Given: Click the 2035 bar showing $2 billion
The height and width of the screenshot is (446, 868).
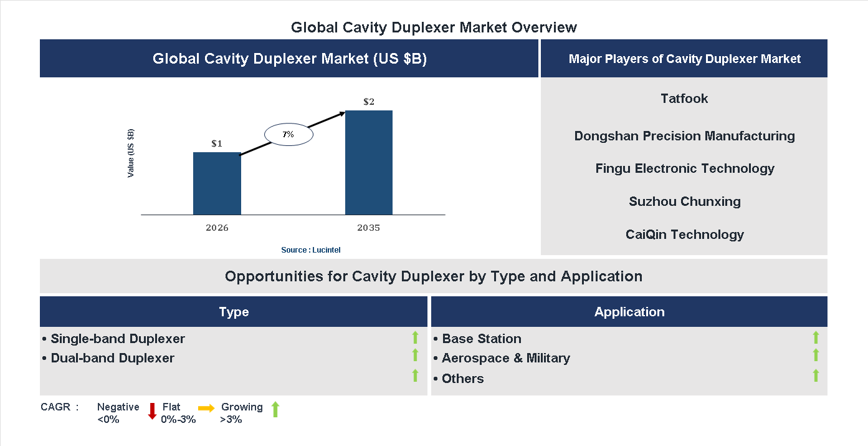Looking at the screenshot, I should tap(369, 162).
